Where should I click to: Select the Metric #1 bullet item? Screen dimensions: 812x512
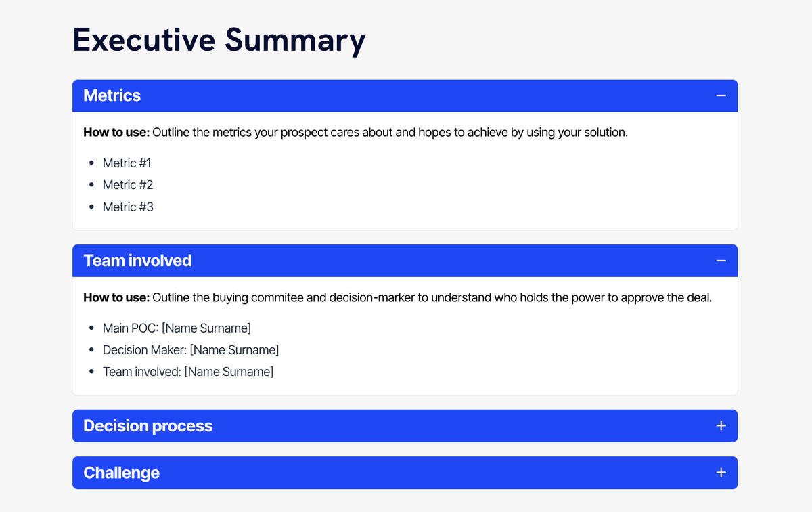coord(127,163)
